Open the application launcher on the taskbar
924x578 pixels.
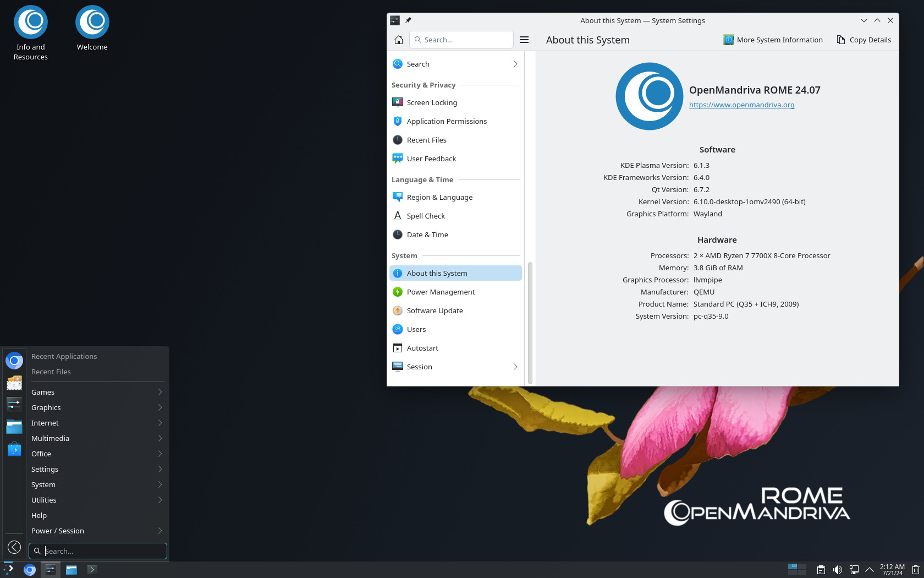(9, 569)
